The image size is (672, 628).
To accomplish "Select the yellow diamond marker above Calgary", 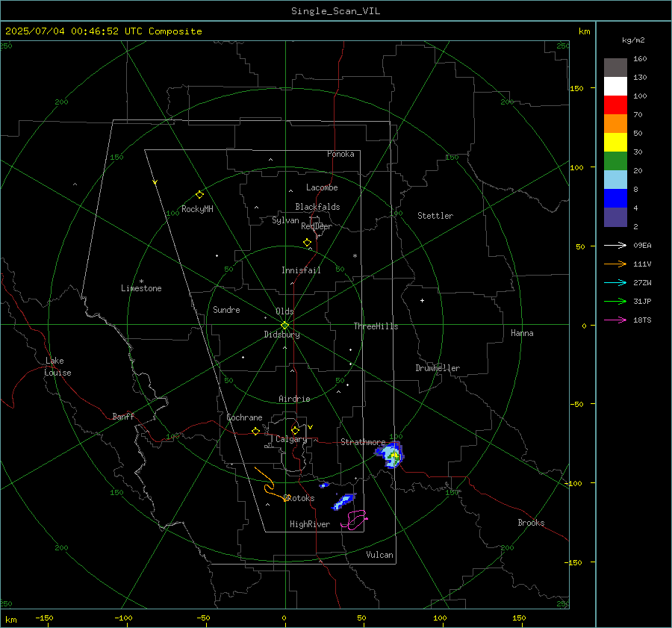I will coord(295,430).
